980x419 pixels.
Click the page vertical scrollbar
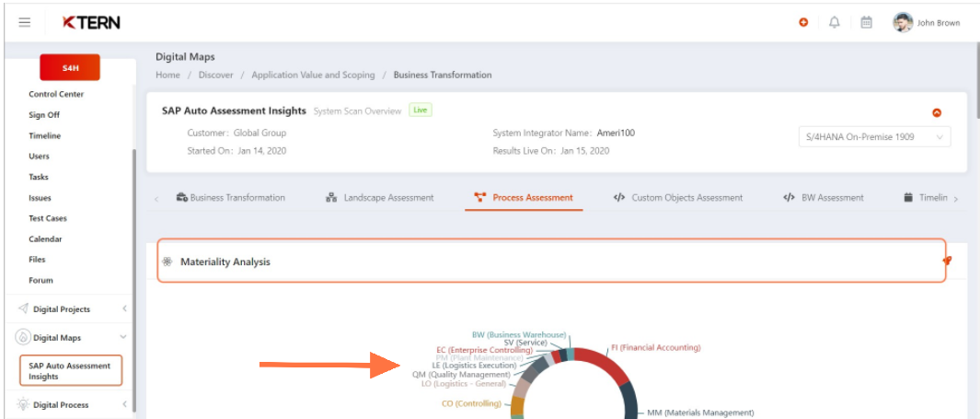point(977,81)
